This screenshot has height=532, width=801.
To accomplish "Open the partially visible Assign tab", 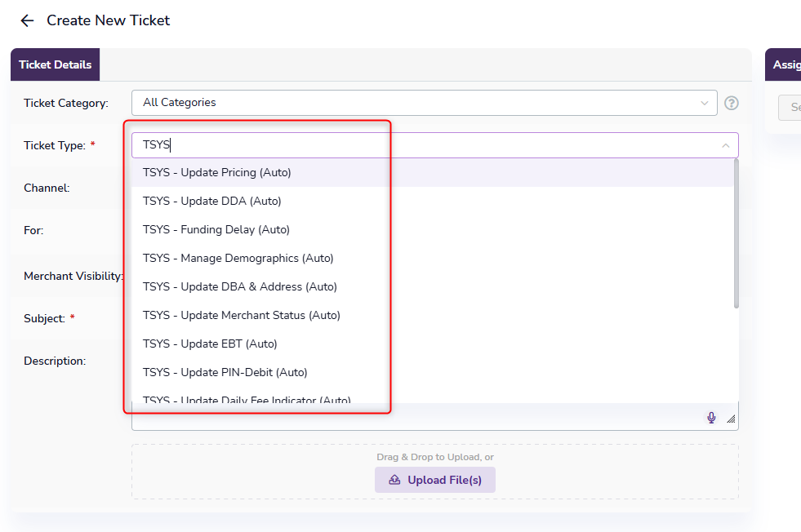I will (x=785, y=64).
